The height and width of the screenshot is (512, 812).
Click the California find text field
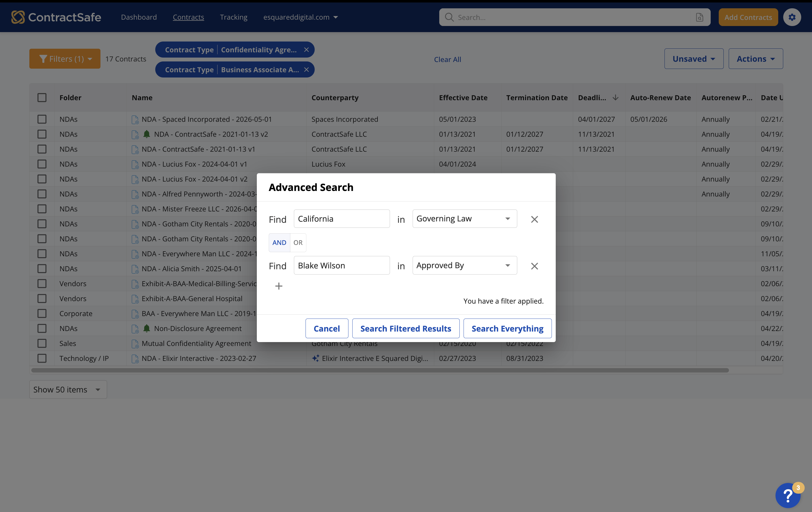click(x=342, y=219)
